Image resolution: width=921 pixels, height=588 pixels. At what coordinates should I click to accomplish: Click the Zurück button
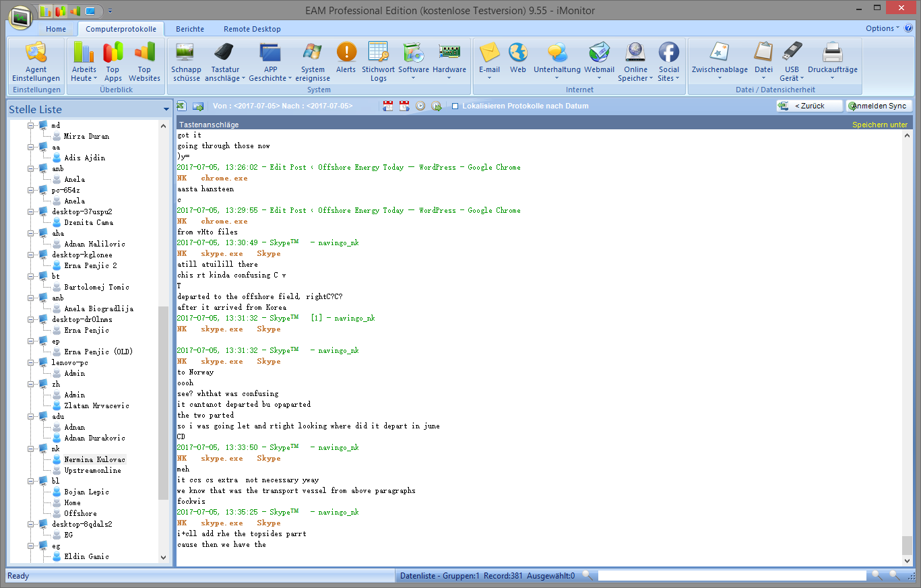[809, 106]
